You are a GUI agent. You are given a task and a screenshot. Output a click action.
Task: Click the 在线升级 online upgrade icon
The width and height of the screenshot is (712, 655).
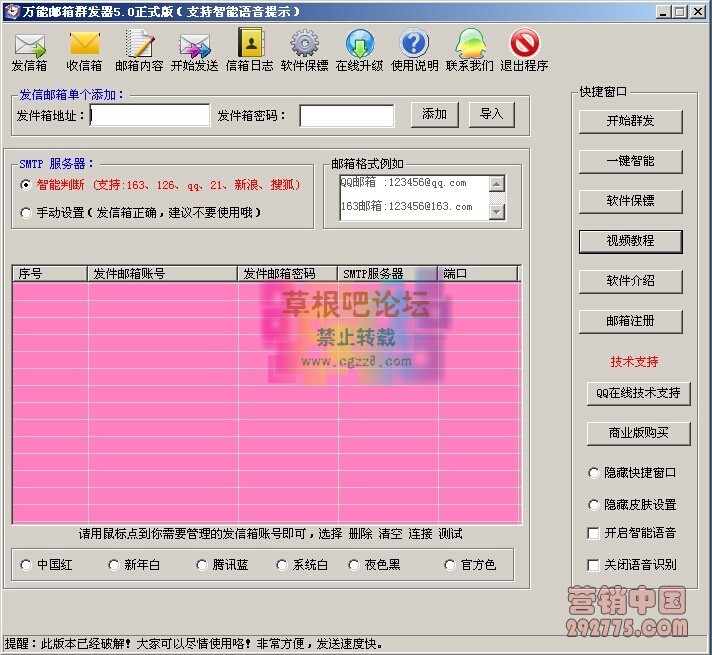point(360,51)
